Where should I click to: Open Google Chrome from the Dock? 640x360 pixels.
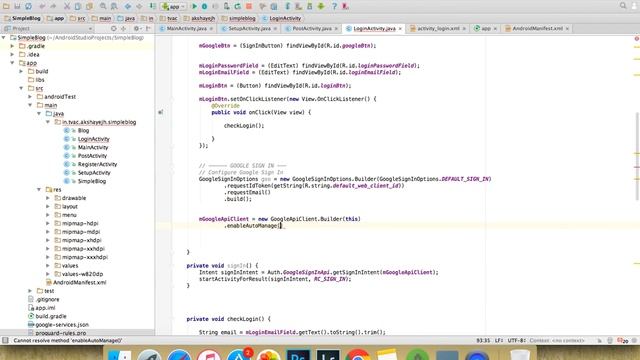358,355
